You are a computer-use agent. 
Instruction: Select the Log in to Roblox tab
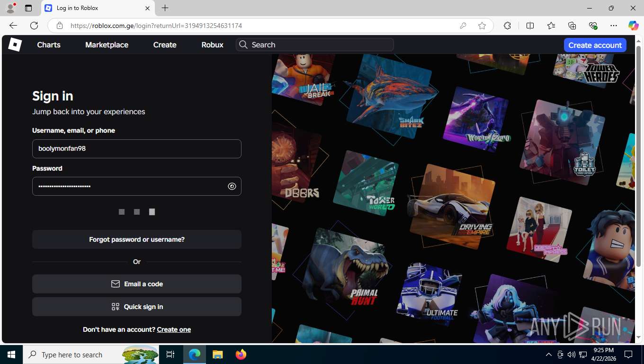98,8
